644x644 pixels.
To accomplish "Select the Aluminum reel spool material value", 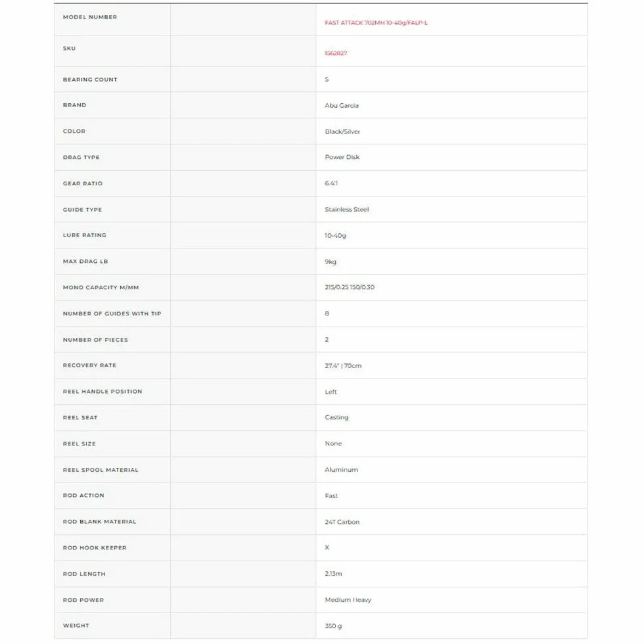I will tap(341, 470).
